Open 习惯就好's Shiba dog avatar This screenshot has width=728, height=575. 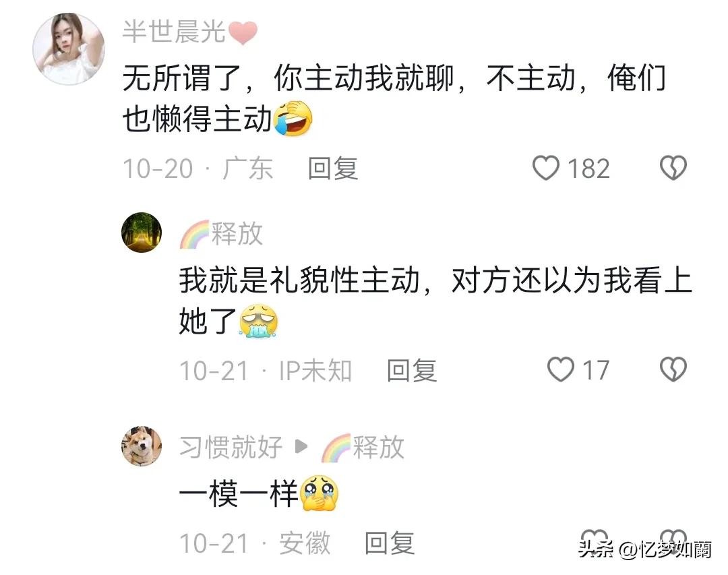[142, 446]
